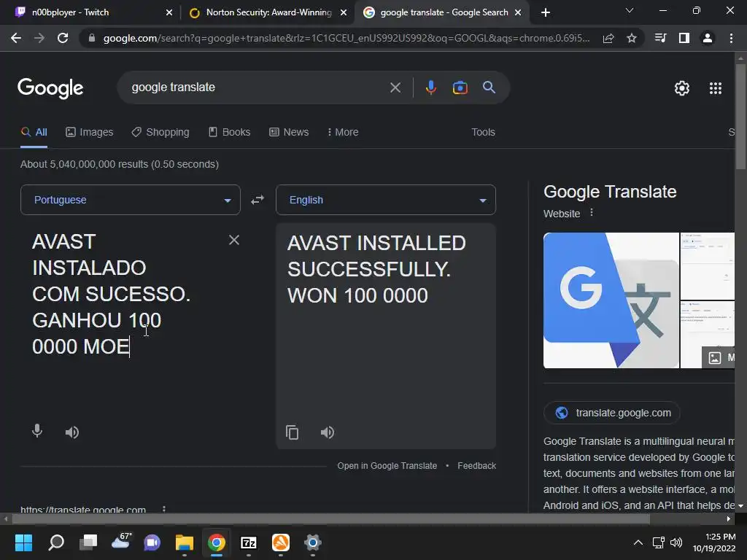Open the https://translate.google.com result URL
Viewport: 747px width, 560px height.
pyautogui.click(x=83, y=508)
